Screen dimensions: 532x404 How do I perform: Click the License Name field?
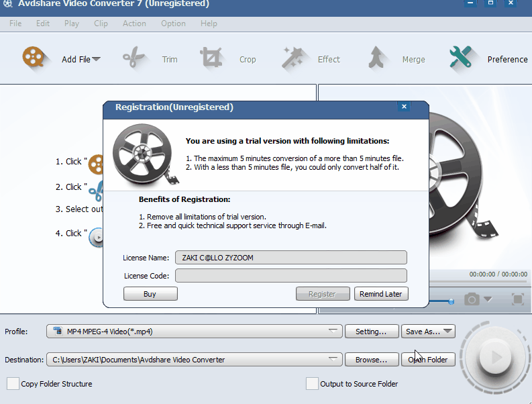point(291,257)
